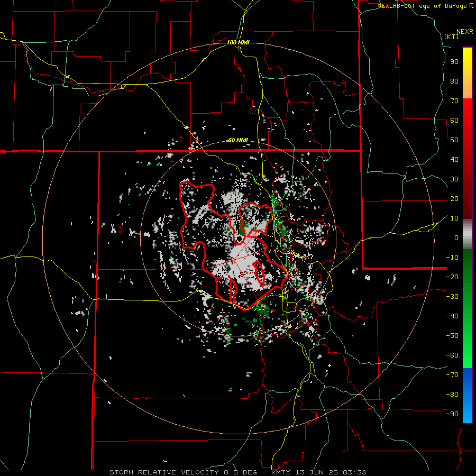Click the Storm Relative Velocity caption at bottom
Image resolution: width=476 pixels, height=476 pixels.
click(x=238, y=472)
